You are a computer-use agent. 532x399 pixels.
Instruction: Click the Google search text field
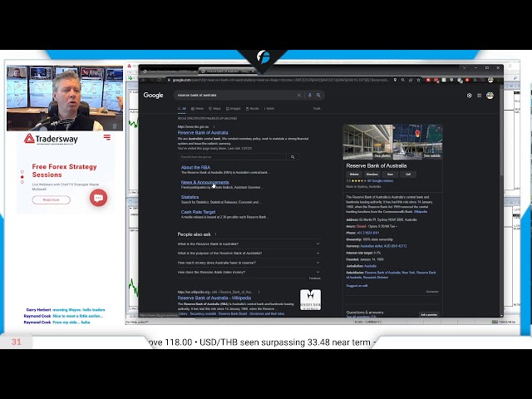point(233,96)
